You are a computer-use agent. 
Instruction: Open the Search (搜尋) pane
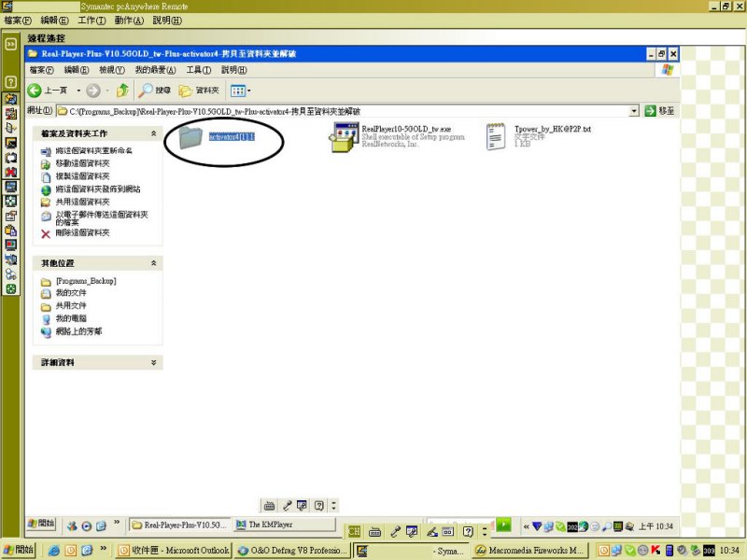(155, 90)
